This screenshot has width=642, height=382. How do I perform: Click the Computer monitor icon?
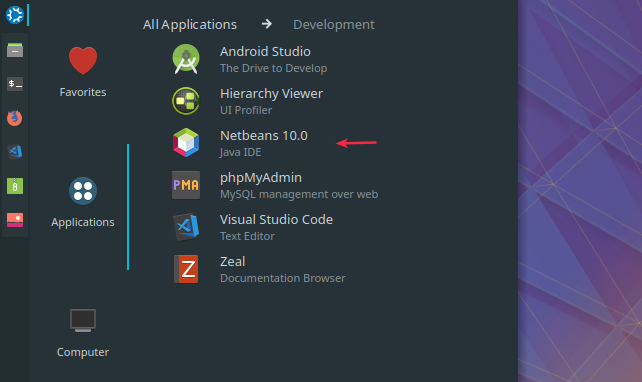(x=83, y=320)
